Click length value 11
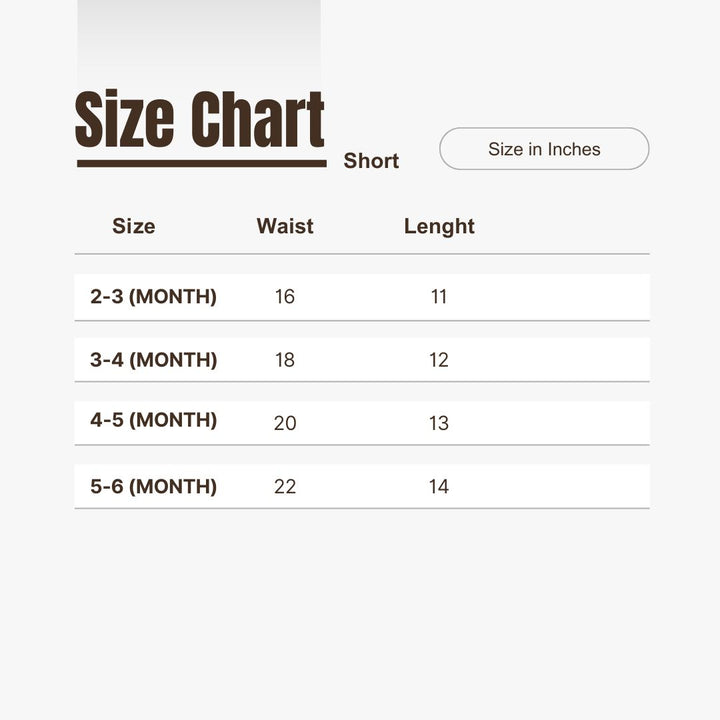 [x=439, y=297]
